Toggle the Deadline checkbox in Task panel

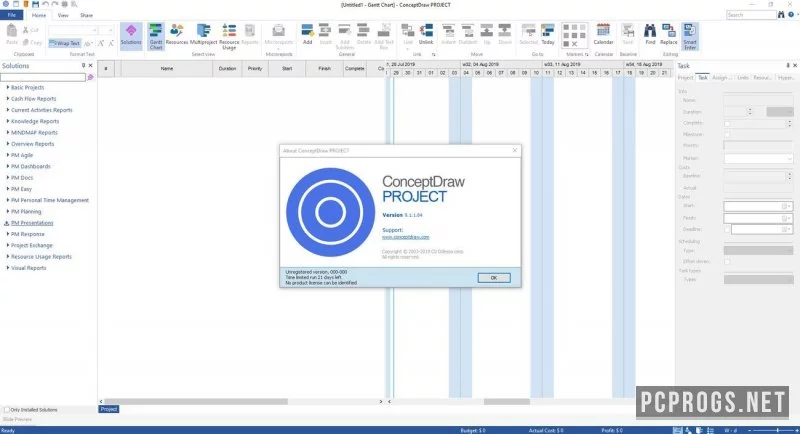[x=727, y=229]
